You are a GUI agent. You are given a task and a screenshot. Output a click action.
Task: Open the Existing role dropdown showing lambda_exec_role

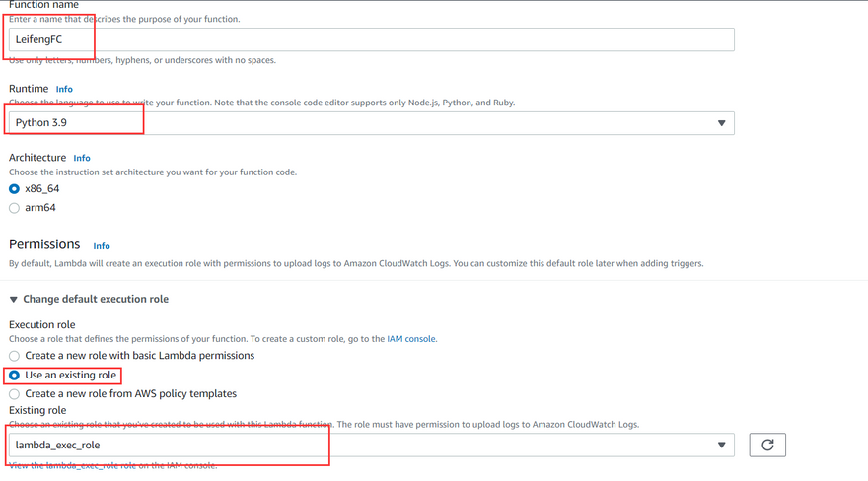[371, 445]
